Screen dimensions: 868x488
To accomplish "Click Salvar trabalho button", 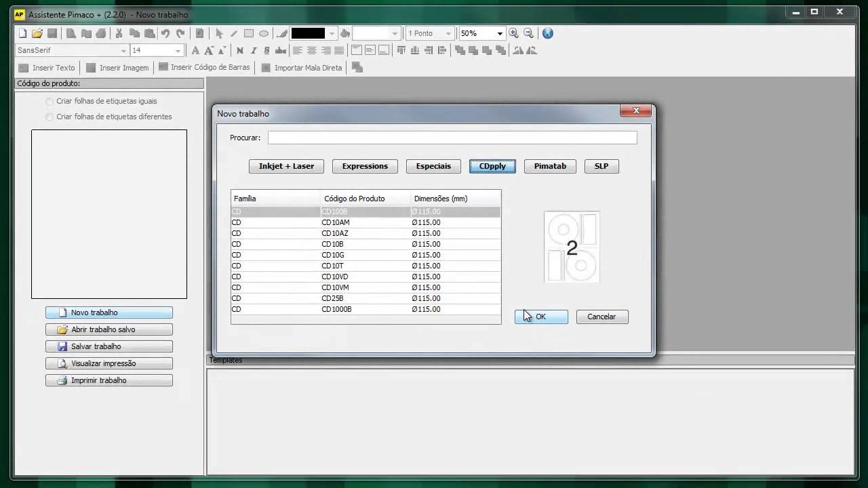I will click(109, 346).
